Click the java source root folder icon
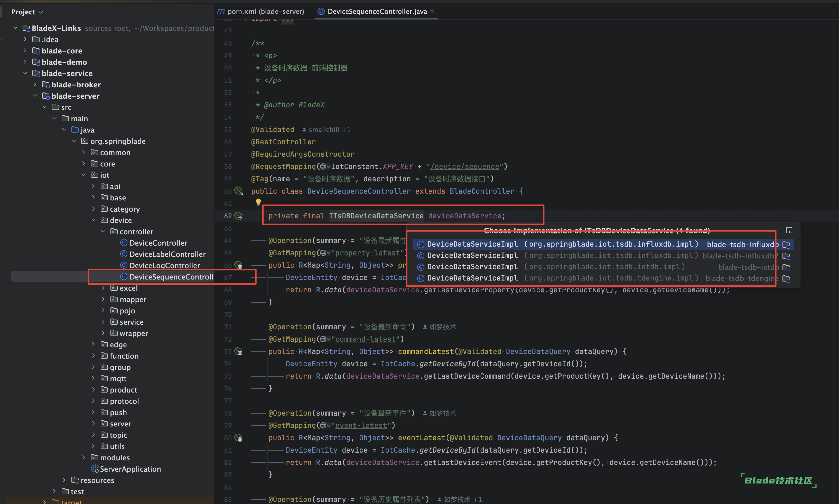839x504 pixels. [75, 129]
